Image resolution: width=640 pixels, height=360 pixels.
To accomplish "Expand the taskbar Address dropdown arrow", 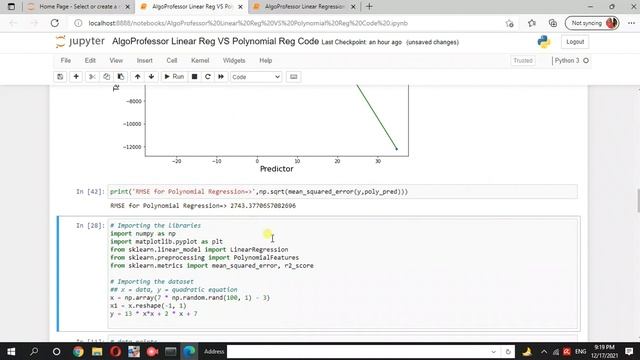I will [493, 351].
